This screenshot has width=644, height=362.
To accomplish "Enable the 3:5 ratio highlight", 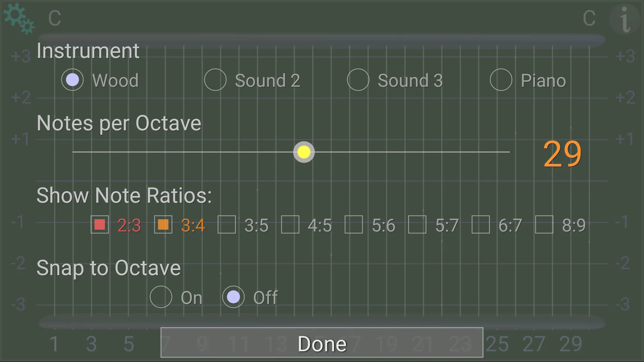I will pos(226,225).
